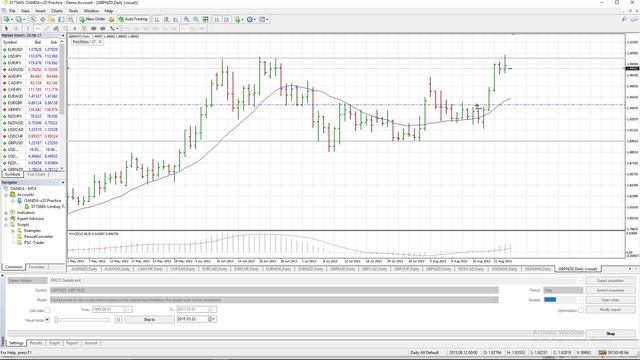Select the Crosshair tool
This screenshot has width=640, height=360.
click(16, 28)
